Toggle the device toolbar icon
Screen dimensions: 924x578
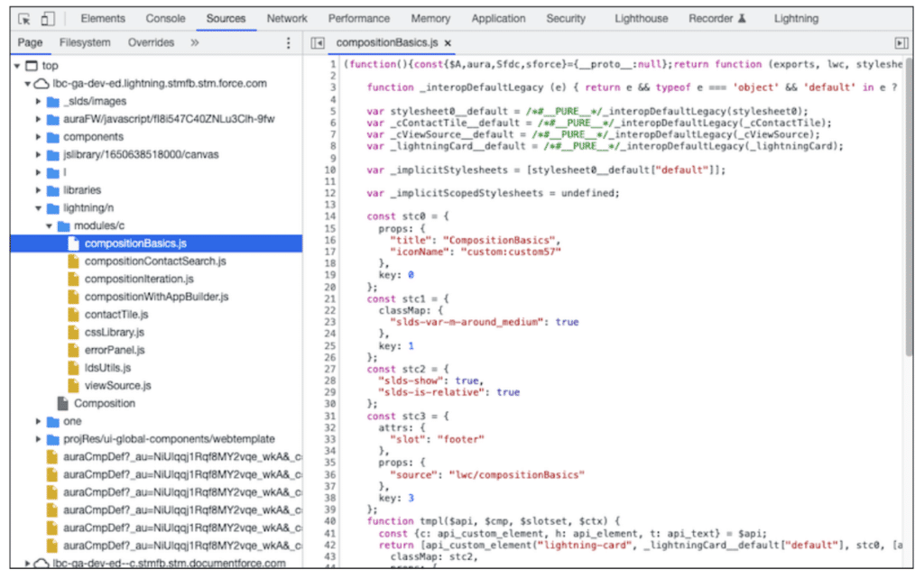pyautogui.click(x=47, y=19)
